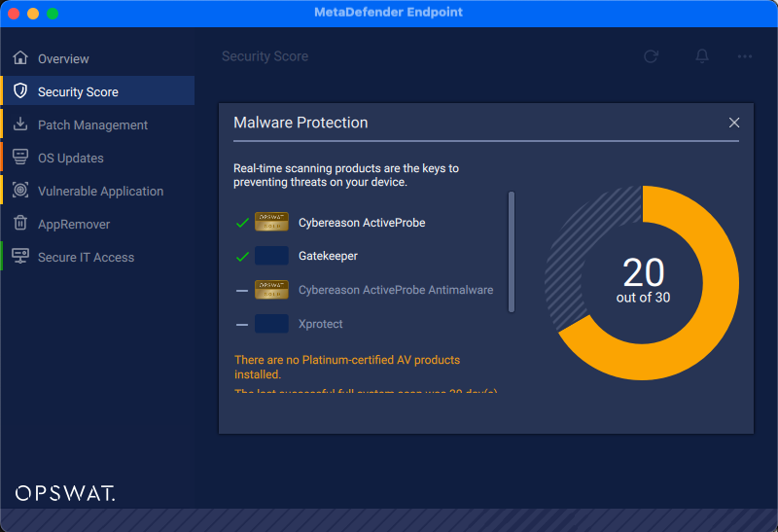
Task: Click the Secure IT Access computer icon
Action: 20,256
